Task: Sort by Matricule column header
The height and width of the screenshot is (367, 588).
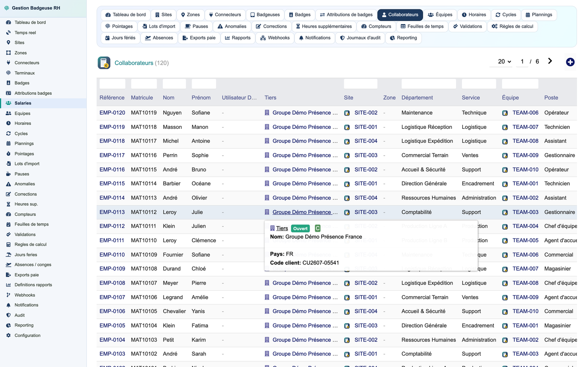Action: 142,98
